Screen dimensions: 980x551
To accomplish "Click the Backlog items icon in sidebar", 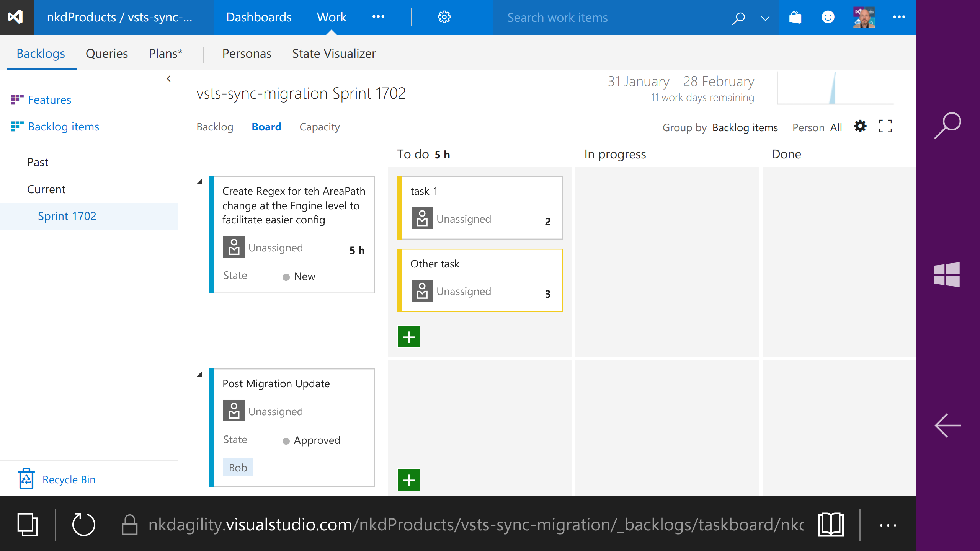I will pos(15,126).
